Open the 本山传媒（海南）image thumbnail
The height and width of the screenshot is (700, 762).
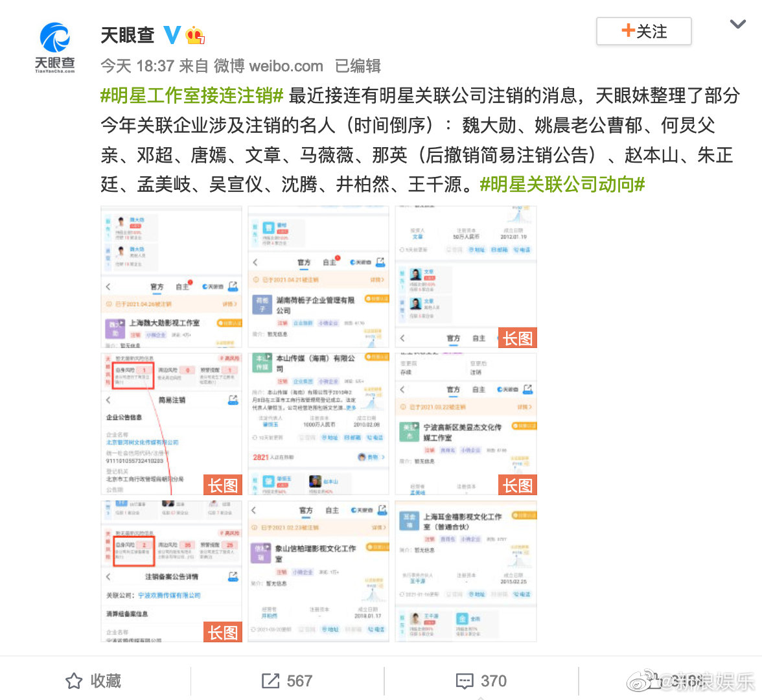coord(318,424)
